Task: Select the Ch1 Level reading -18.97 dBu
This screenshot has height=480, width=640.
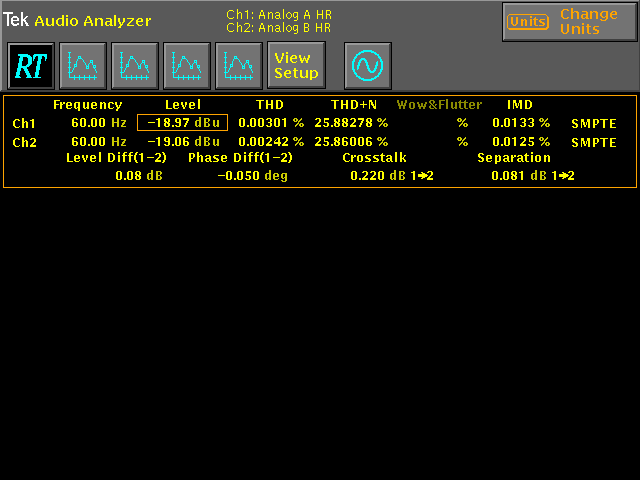Action: tap(182, 123)
